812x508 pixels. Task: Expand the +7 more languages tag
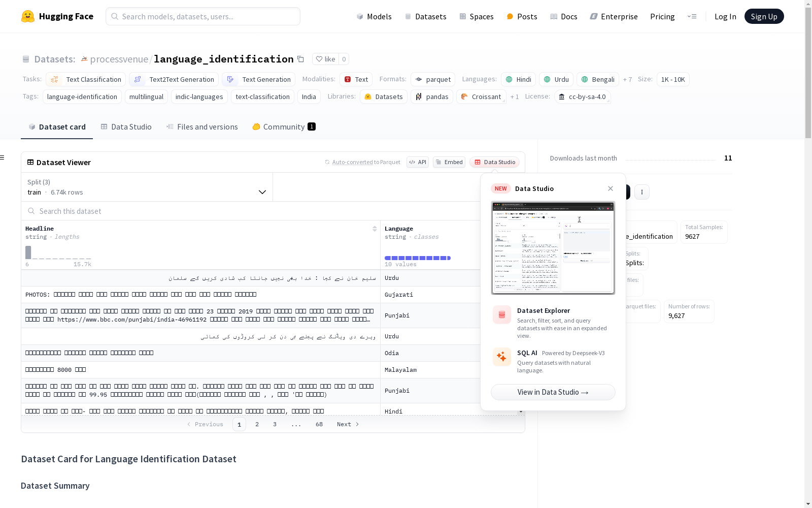pyautogui.click(x=628, y=79)
